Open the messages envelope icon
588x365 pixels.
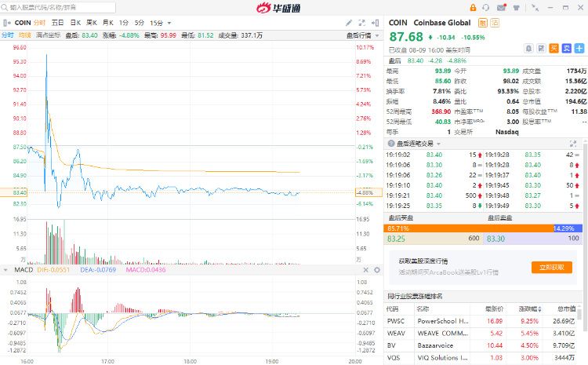tap(502, 8)
